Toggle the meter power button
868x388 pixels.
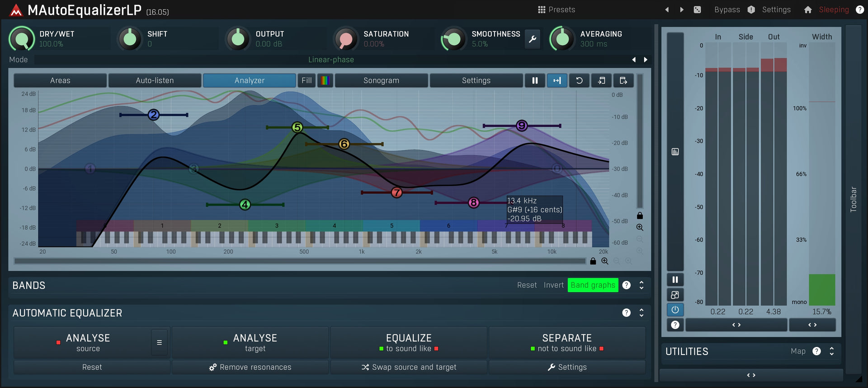(x=675, y=310)
